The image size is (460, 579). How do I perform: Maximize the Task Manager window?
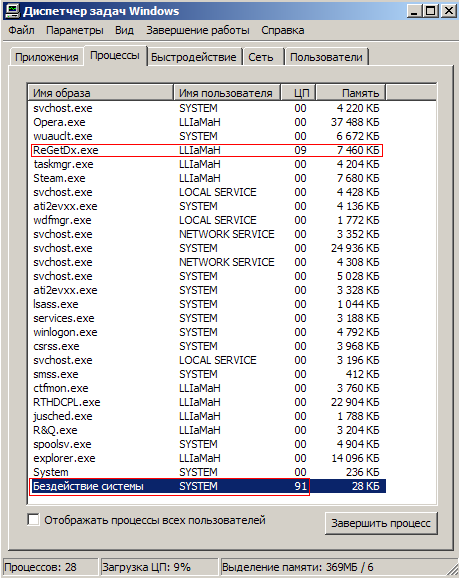click(431, 10)
